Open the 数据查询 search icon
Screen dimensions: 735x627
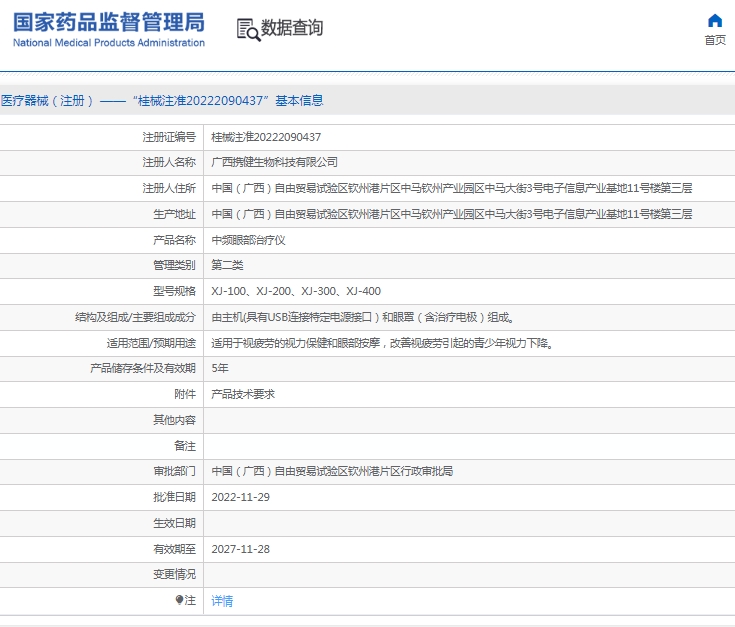pos(248,30)
